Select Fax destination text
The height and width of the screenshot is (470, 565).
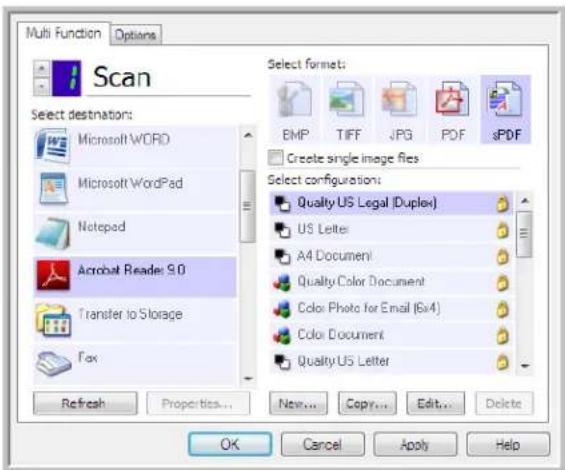click(88, 358)
